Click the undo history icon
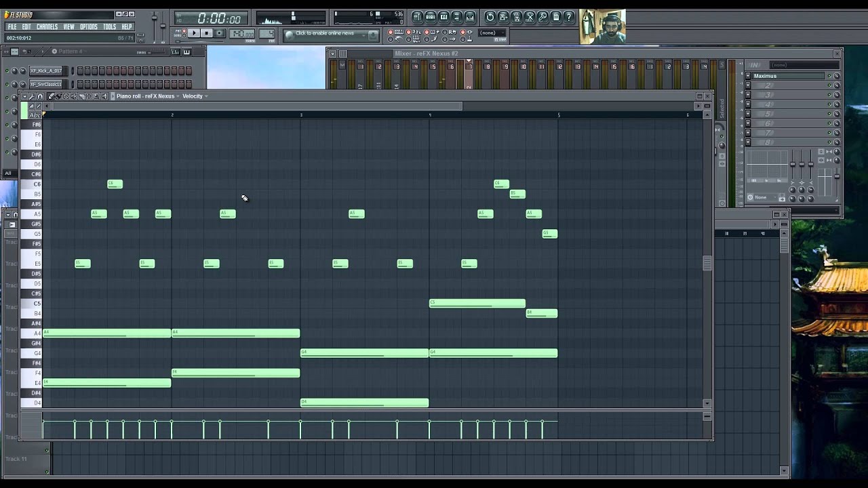Image resolution: width=868 pixels, height=488 pixels. (490, 17)
